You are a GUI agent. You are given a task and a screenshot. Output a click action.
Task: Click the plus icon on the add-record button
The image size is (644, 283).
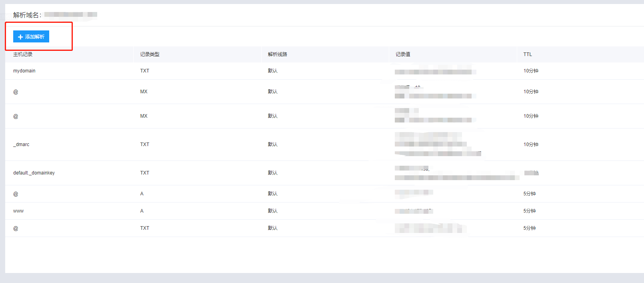pyautogui.click(x=20, y=37)
